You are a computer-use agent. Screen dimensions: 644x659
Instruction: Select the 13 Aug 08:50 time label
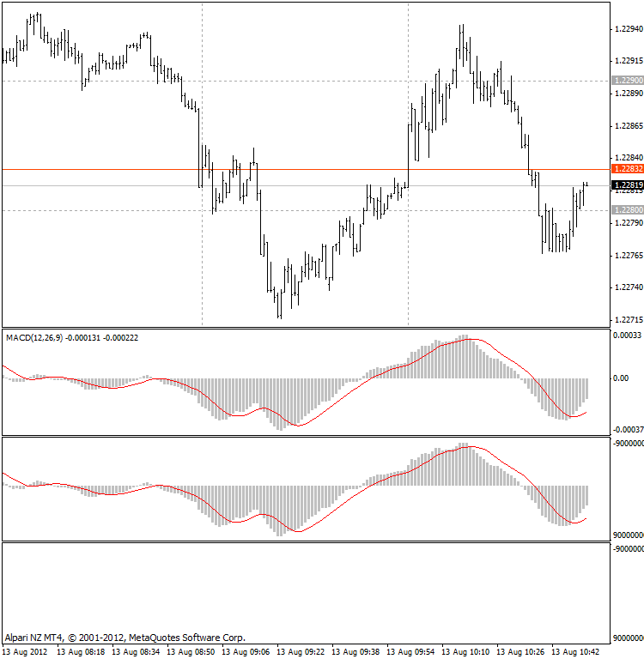pyautogui.click(x=192, y=652)
